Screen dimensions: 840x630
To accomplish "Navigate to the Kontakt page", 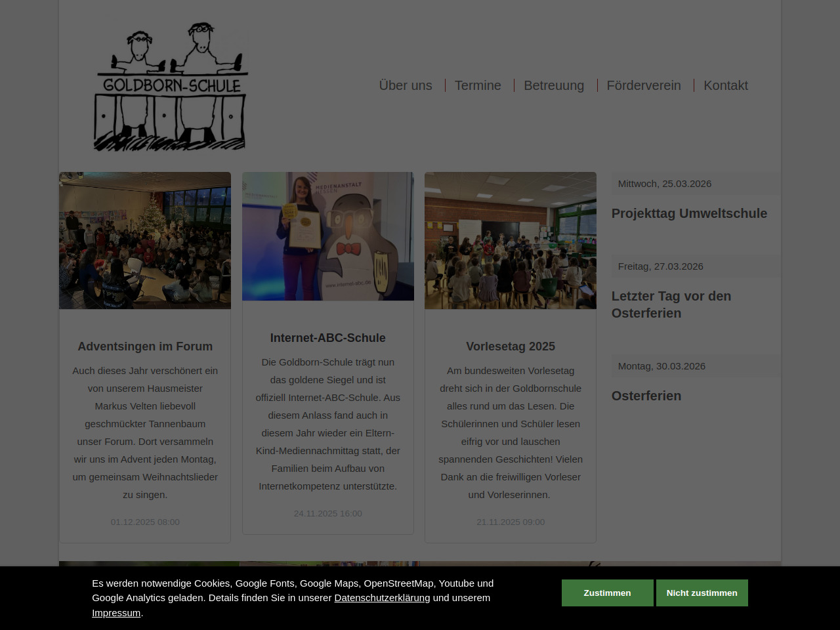I will pos(725,85).
